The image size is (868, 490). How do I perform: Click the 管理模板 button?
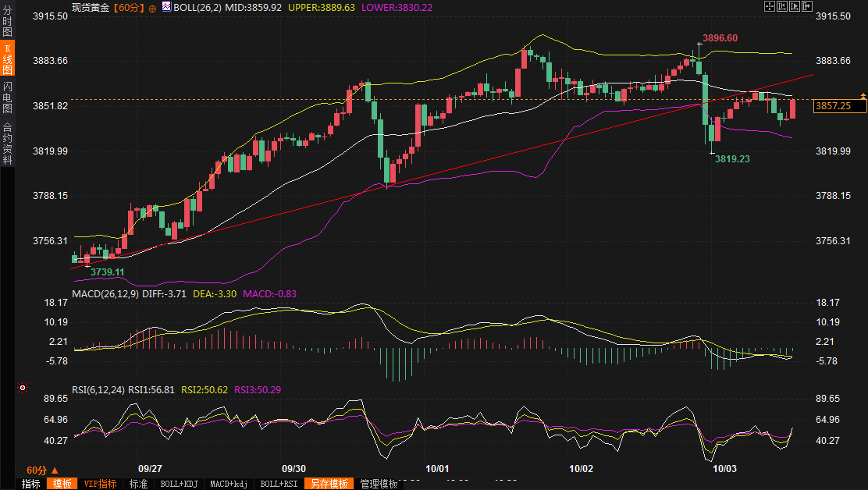(x=379, y=484)
